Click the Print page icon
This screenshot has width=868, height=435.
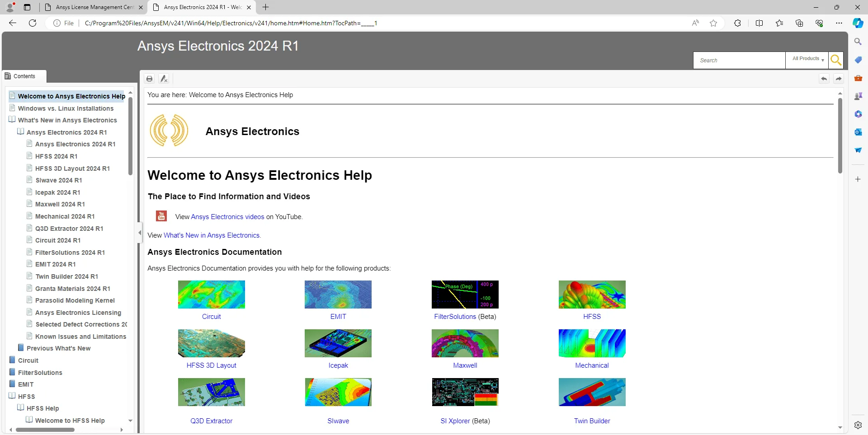(149, 79)
